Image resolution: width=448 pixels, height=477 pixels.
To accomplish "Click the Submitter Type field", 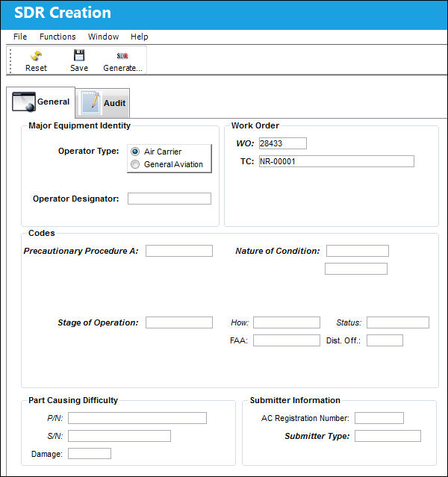I will (x=388, y=436).
